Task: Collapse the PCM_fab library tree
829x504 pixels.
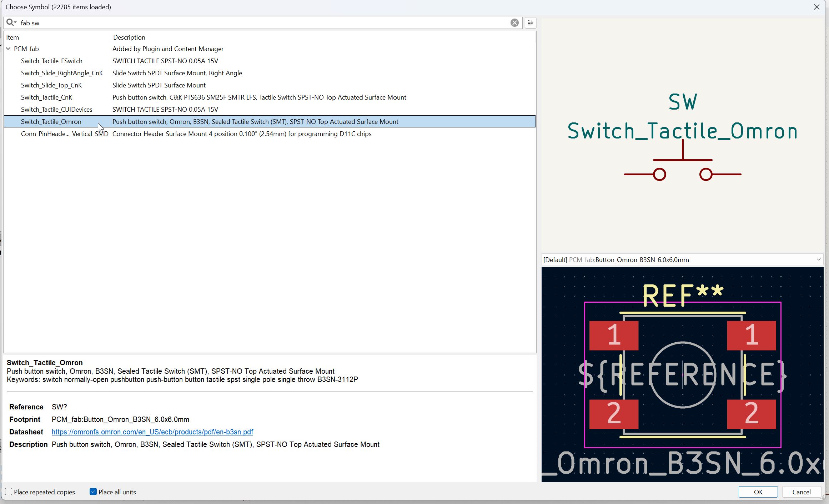Action: pos(8,49)
